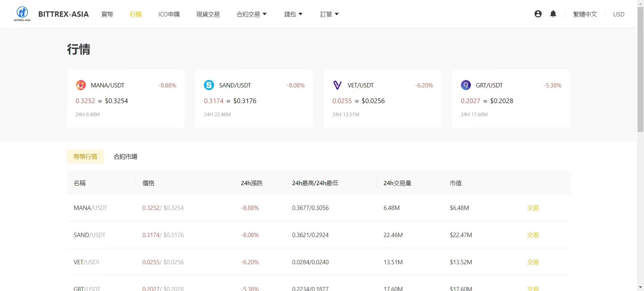
Task: Select VET/USDT name in table
Action: [87, 262]
